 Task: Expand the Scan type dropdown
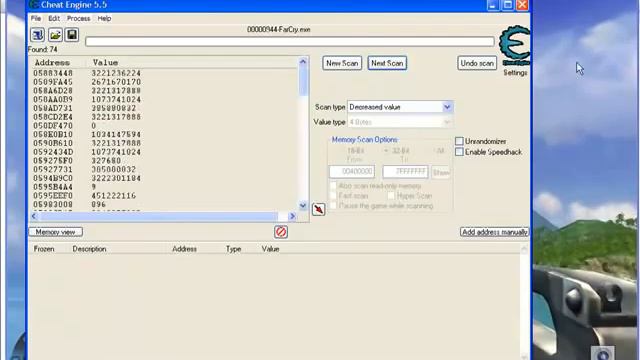point(447,107)
